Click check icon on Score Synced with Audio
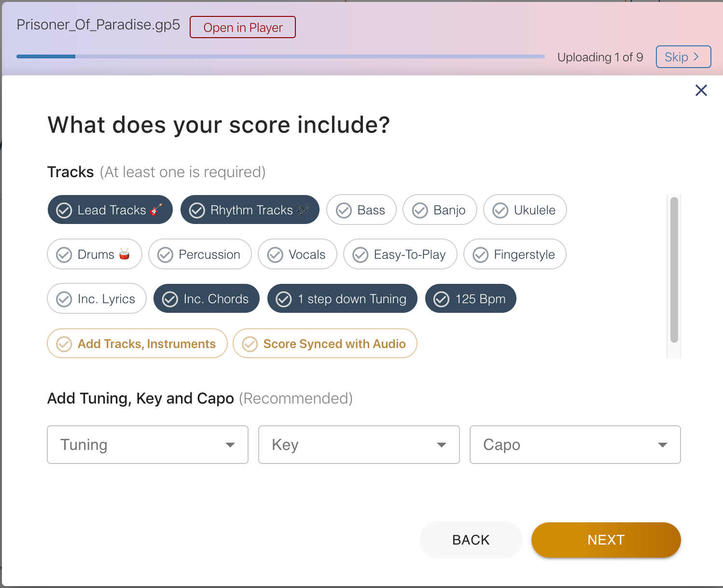 pos(250,344)
